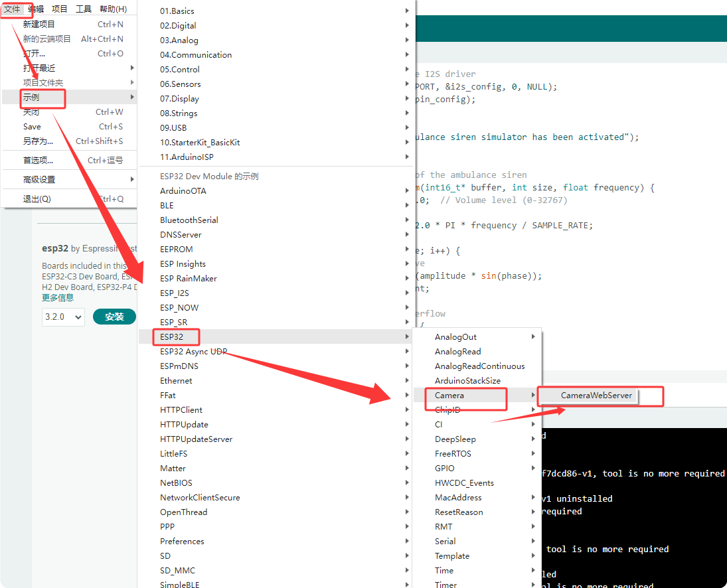Screen dimensions: 727x588
Task: Open 11.ArduinoISP examples submenu
Action: [277, 157]
